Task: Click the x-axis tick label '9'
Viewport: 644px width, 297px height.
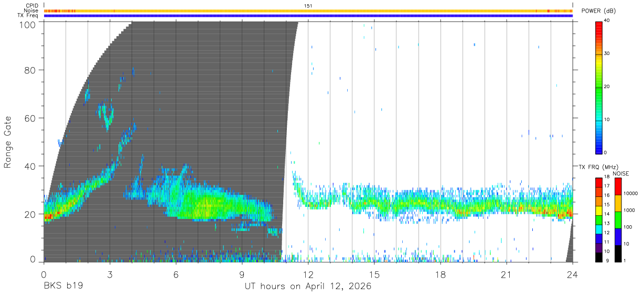Action: 242,274
